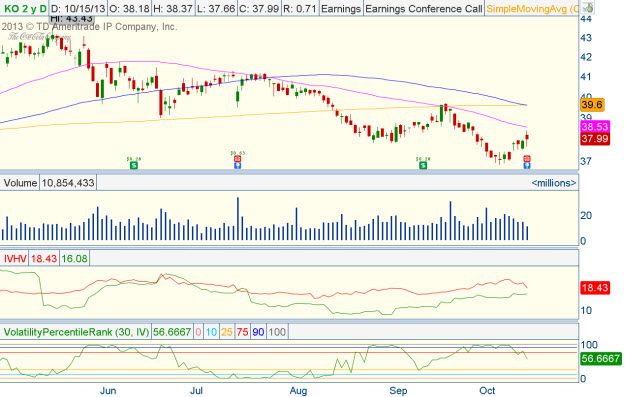Click the Jun label on time axis

[x=108, y=390]
